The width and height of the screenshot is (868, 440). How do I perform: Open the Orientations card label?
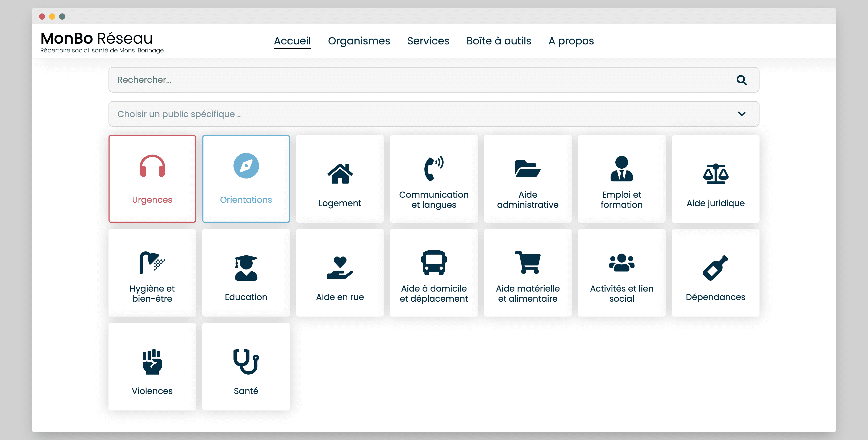[246, 200]
